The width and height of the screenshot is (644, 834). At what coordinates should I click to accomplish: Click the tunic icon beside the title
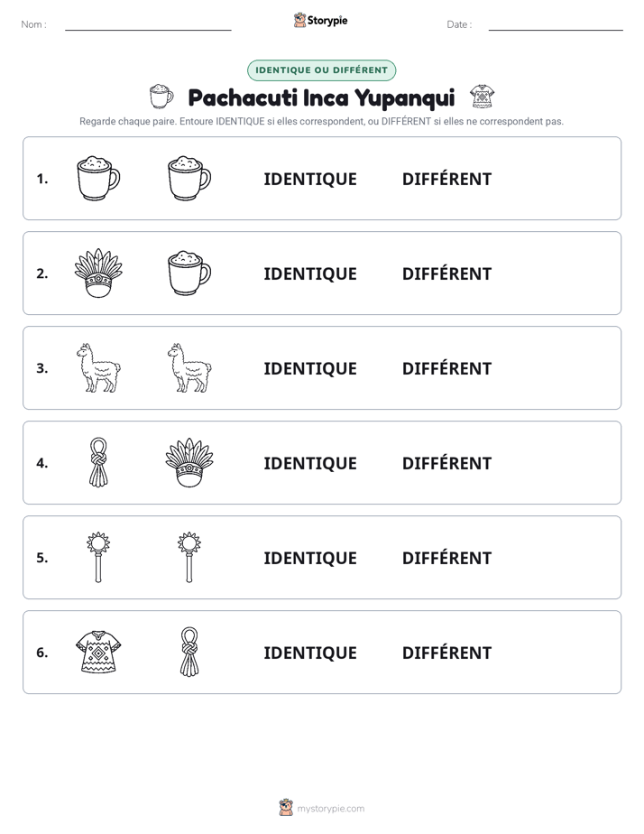point(482,97)
